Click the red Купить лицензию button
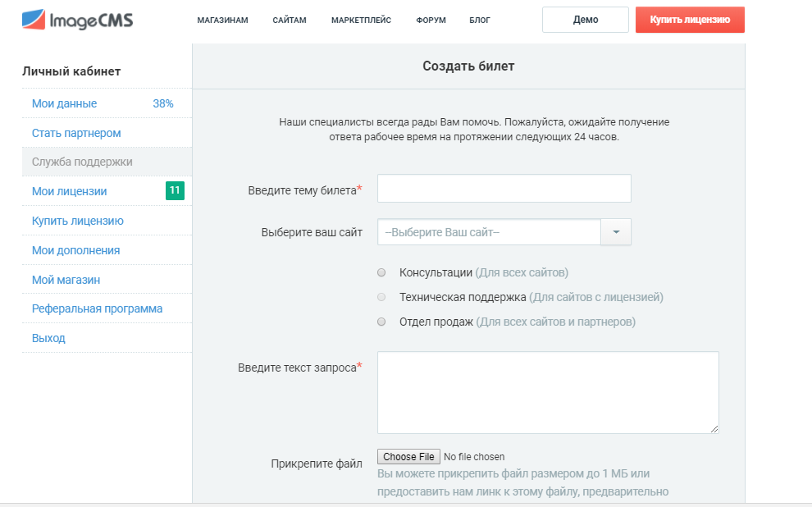This screenshot has height=507, width=812. 690,20
